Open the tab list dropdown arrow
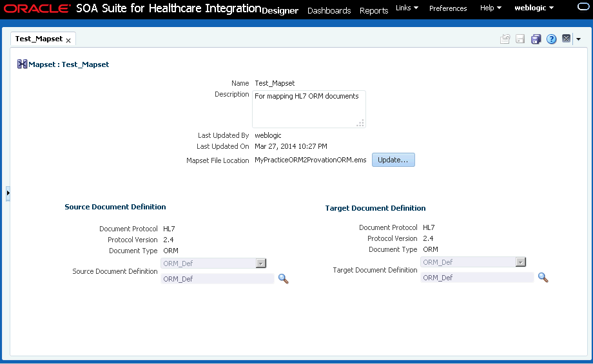The width and height of the screenshot is (593, 364). (x=578, y=39)
